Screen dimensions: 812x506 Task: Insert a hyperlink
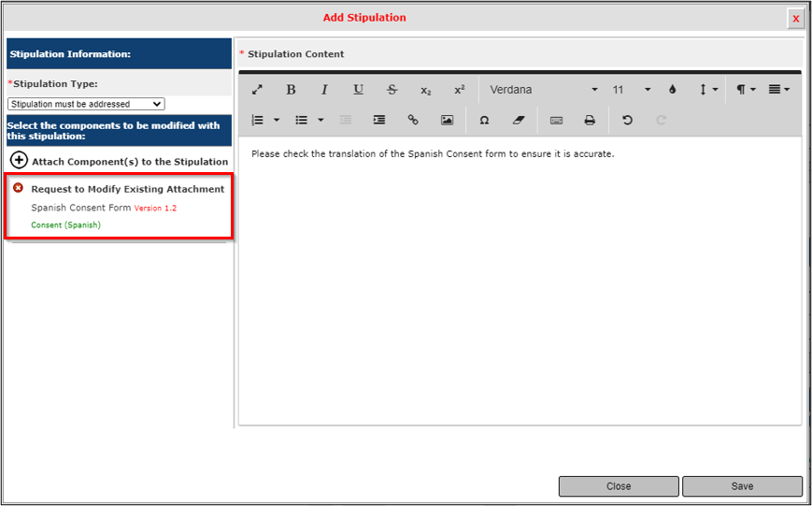click(413, 121)
